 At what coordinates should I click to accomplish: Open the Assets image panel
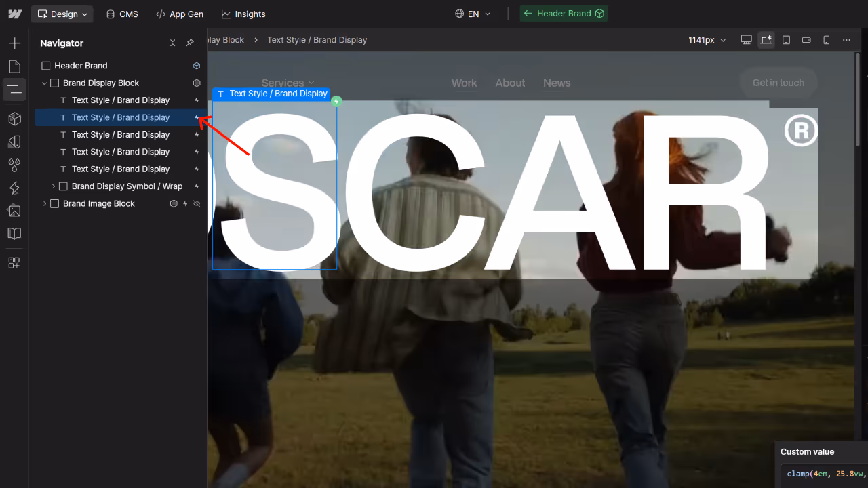click(x=14, y=211)
